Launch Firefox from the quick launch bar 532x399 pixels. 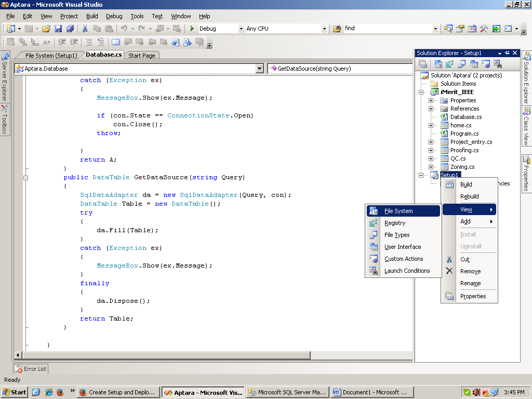[x=60, y=392]
